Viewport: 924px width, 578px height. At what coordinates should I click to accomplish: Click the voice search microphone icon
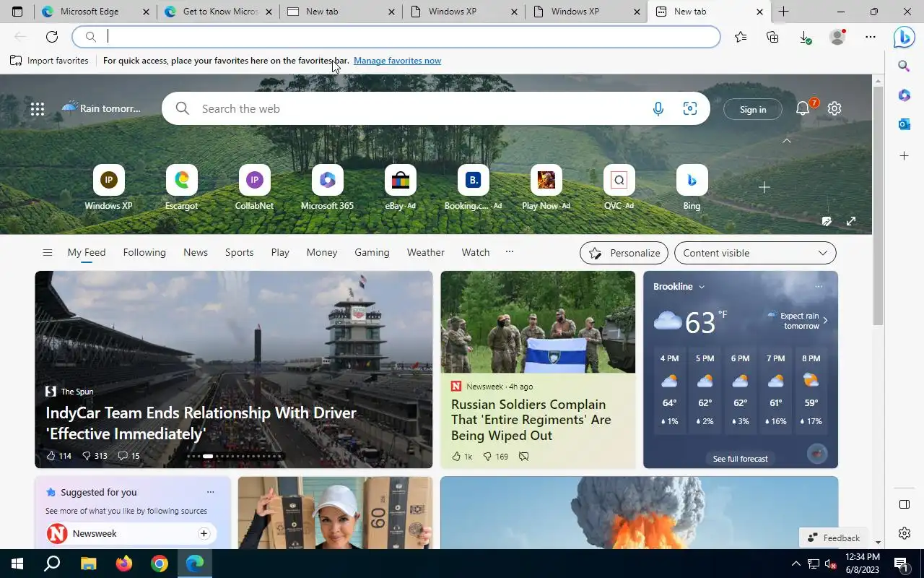click(x=658, y=109)
